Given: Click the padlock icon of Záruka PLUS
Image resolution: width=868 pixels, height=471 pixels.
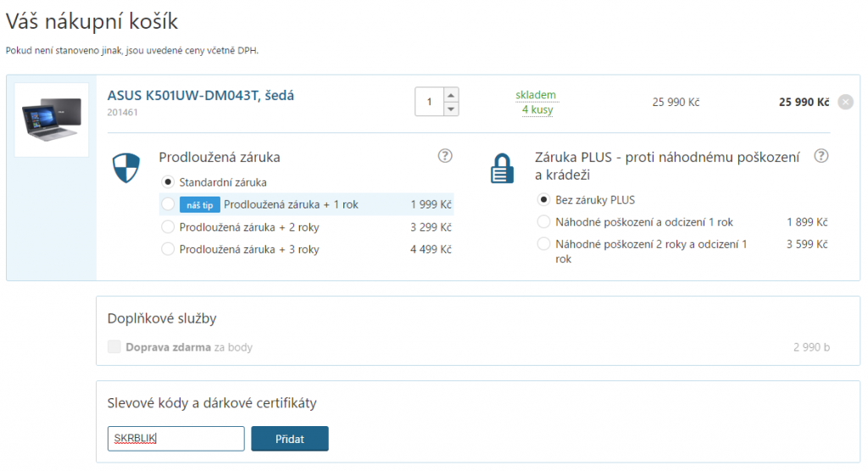Looking at the screenshot, I should (x=502, y=169).
